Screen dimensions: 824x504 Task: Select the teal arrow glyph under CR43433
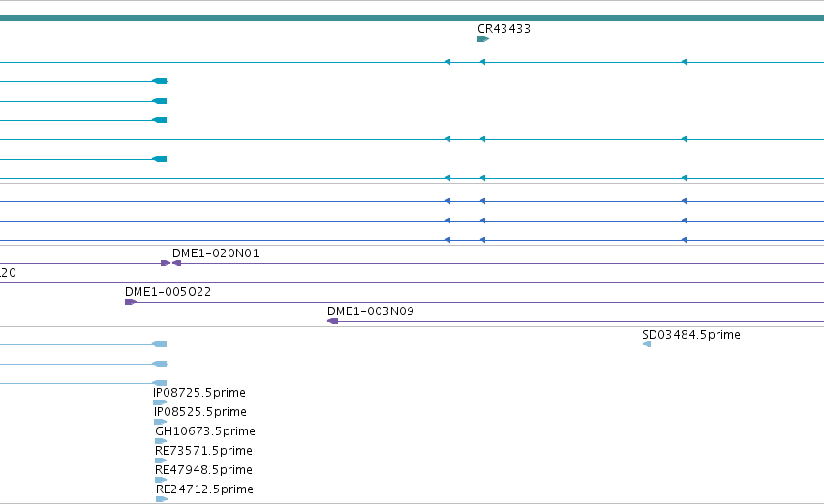[x=483, y=39]
